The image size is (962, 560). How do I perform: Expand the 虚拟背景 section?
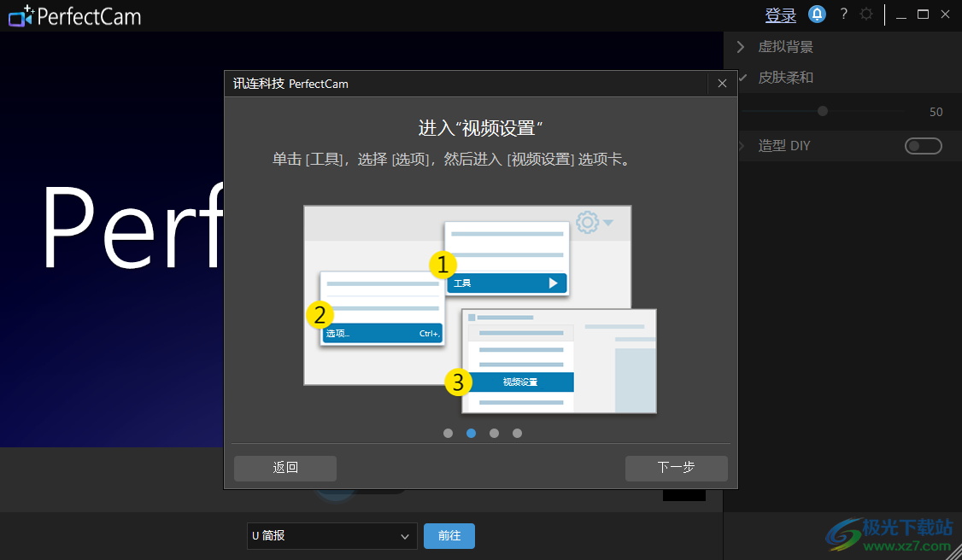741,47
